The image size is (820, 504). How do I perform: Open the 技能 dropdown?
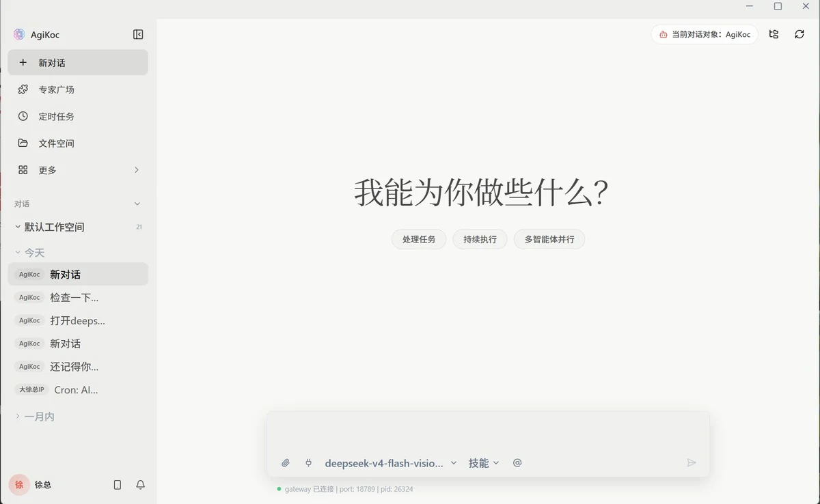[484, 463]
